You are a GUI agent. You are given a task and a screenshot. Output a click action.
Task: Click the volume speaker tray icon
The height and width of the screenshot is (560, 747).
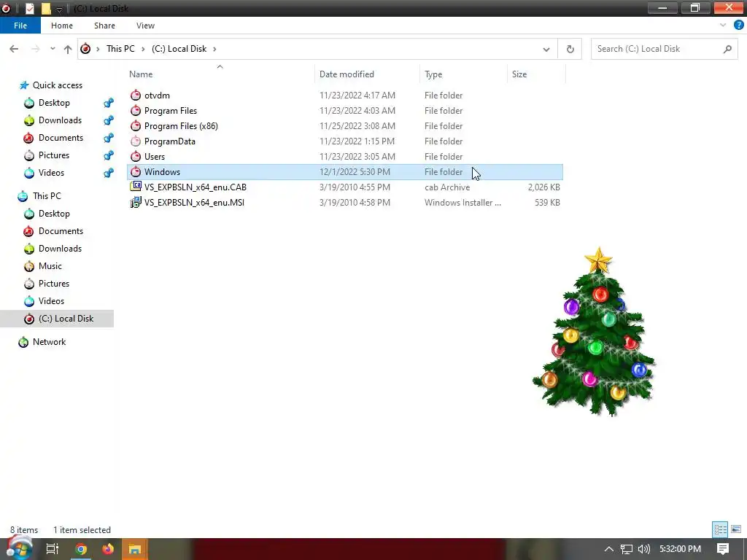643,549
